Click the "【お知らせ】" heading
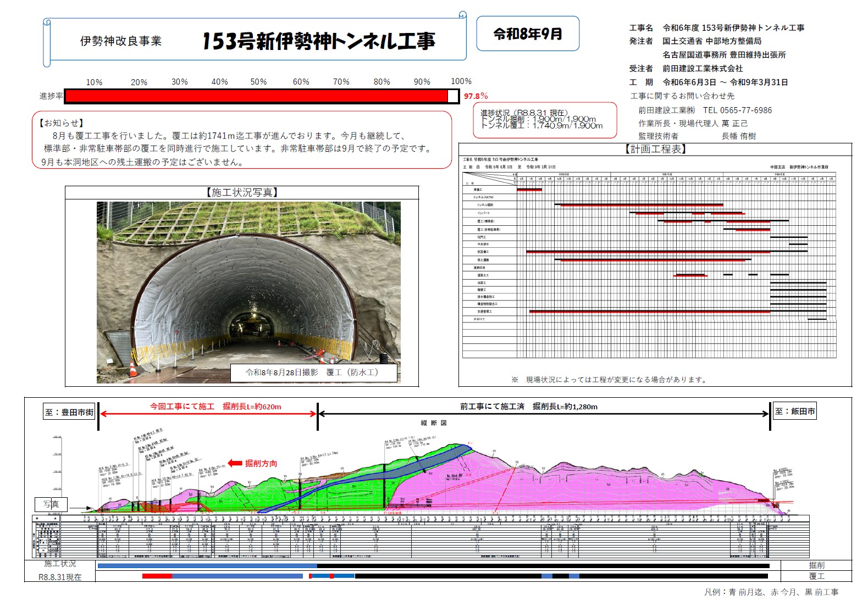 60,123
